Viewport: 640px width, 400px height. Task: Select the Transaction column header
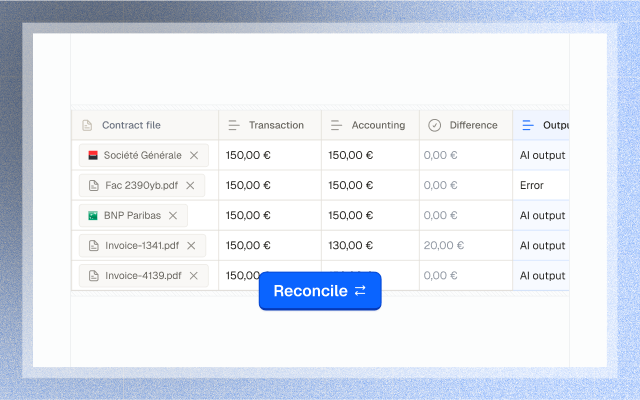[x=270, y=125]
